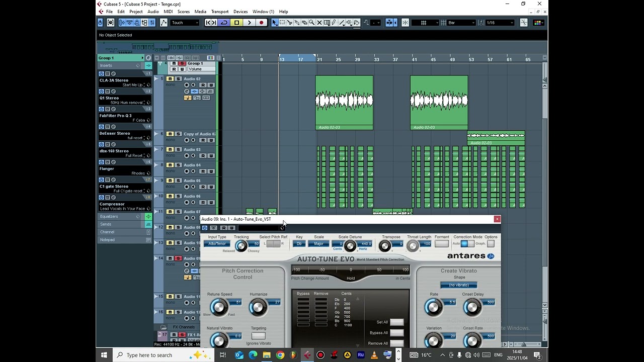Mute the Audio 02 track
This screenshot has width=644, height=362.
click(170, 79)
